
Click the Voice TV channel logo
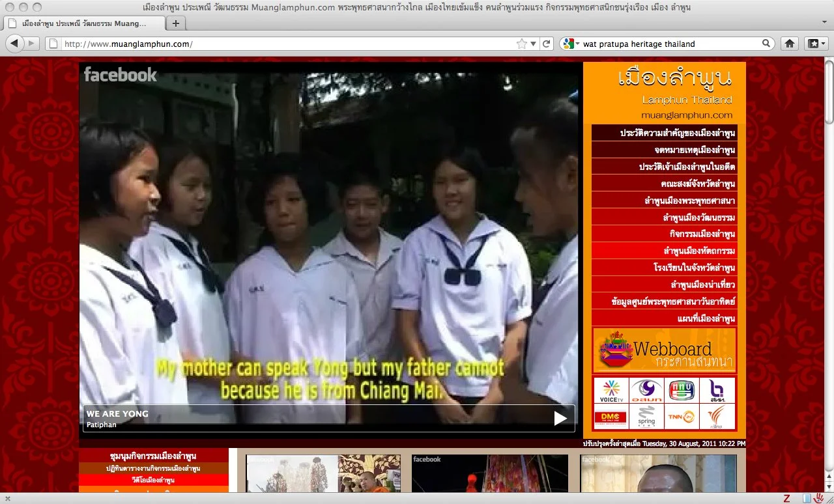click(x=611, y=390)
